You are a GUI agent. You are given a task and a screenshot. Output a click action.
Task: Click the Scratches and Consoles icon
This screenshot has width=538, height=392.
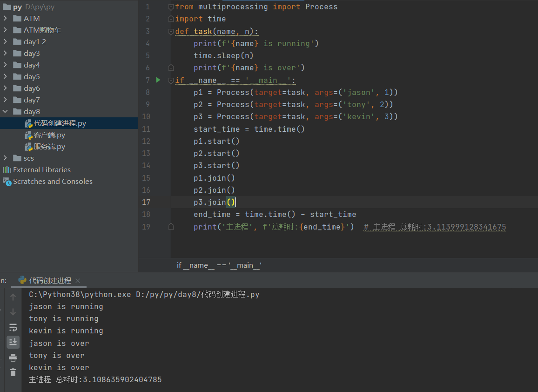(x=7, y=182)
